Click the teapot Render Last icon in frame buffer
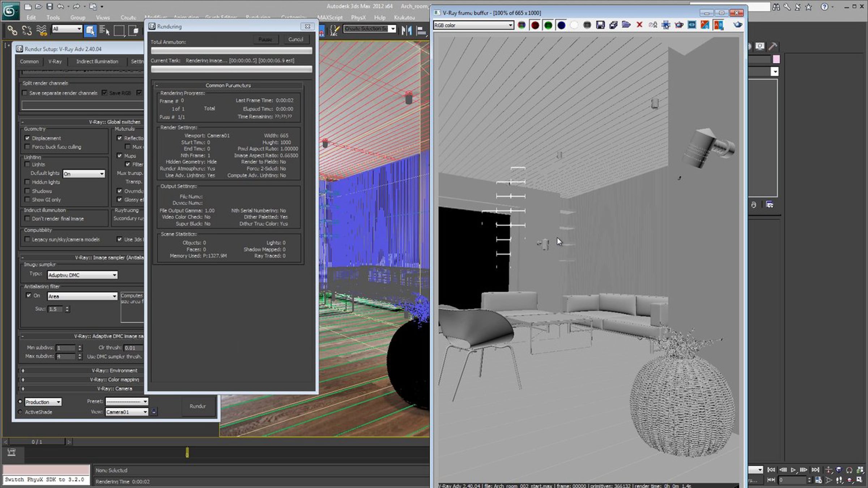The height and width of the screenshot is (488, 868). click(x=738, y=25)
